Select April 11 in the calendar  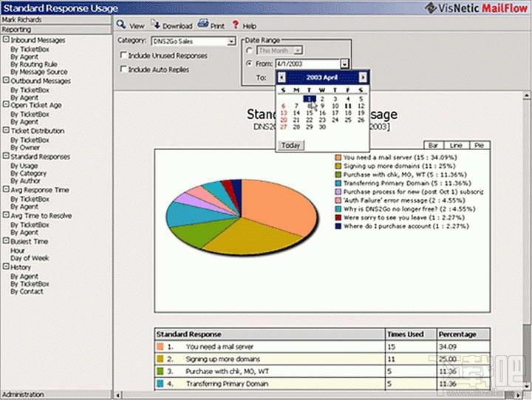[x=348, y=106]
